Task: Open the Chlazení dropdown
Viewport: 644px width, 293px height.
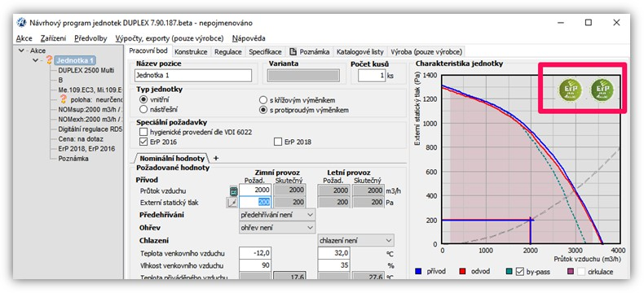Action: coord(356,241)
